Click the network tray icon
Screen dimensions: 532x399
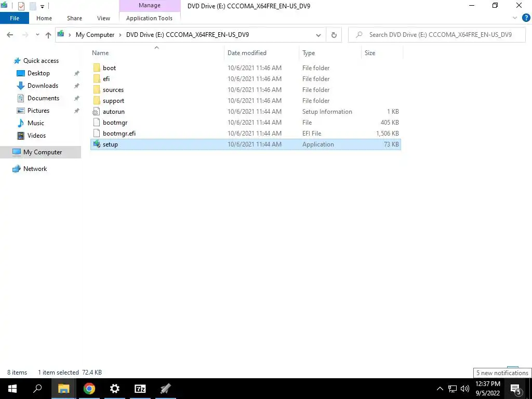(453, 389)
